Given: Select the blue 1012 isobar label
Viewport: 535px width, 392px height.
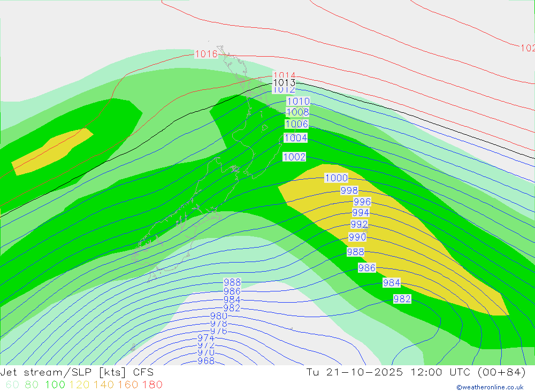Looking at the screenshot, I should click(x=284, y=89).
